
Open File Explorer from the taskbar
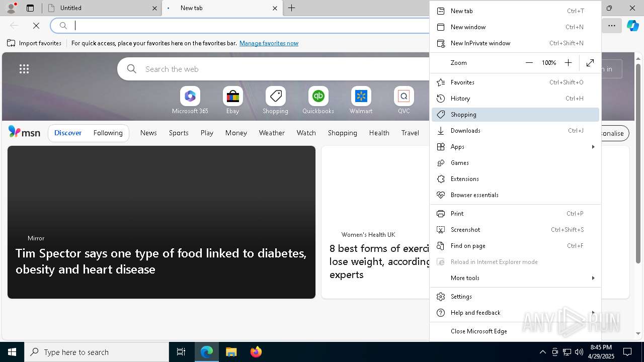coord(231,352)
